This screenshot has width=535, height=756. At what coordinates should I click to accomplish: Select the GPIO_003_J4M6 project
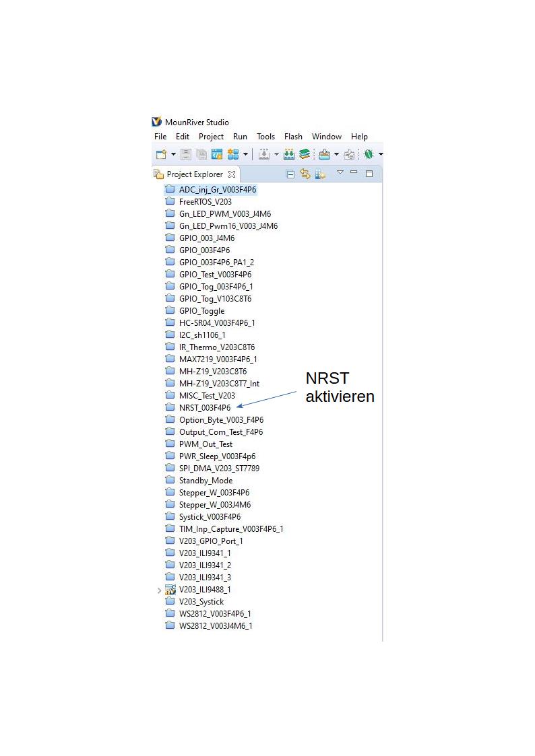click(x=206, y=238)
